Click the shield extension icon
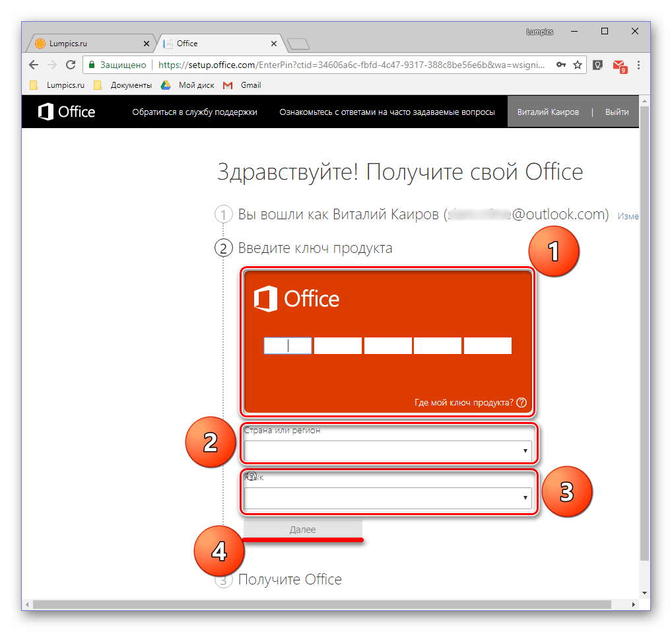 [599, 65]
